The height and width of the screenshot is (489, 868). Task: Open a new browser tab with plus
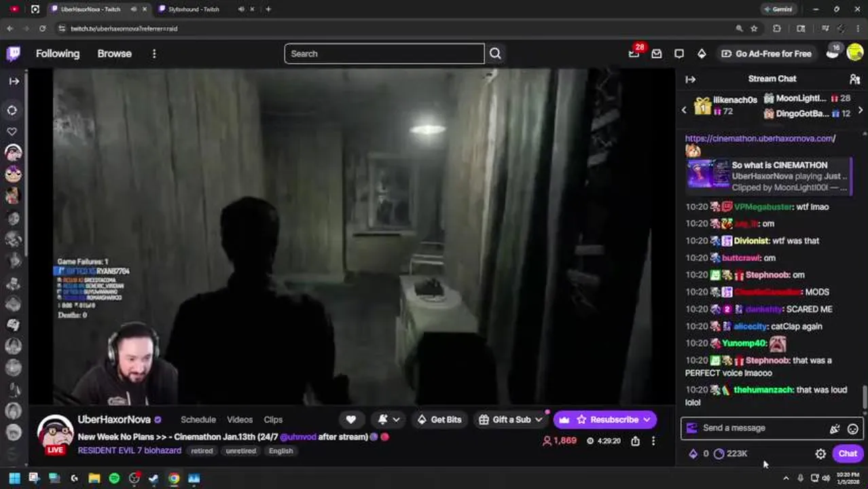[x=268, y=9]
